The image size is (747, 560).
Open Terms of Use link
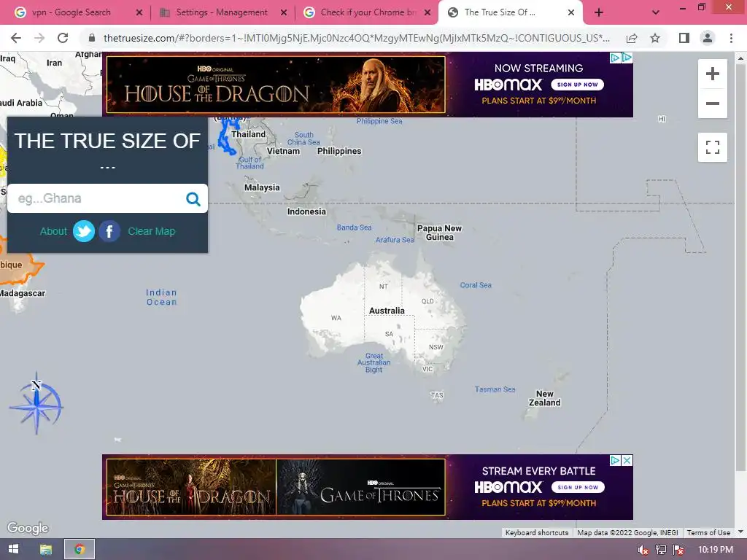(x=708, y=533)
